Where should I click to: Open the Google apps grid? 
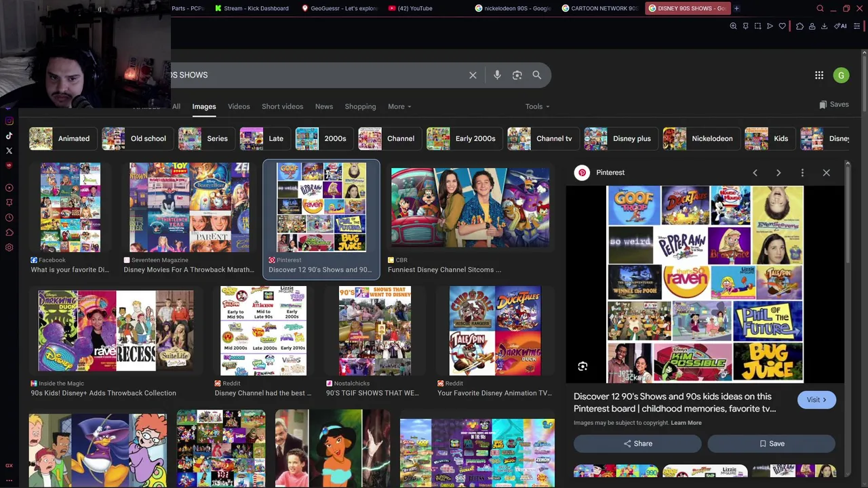[x=819, y=75]
